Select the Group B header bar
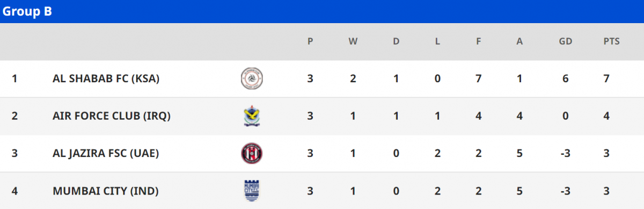 (x=322, y=11)
